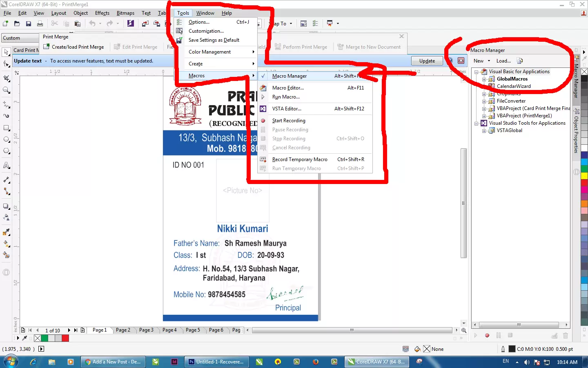Expand the FileConverter tree node
The image size is (588, 368).
point(484,101)
